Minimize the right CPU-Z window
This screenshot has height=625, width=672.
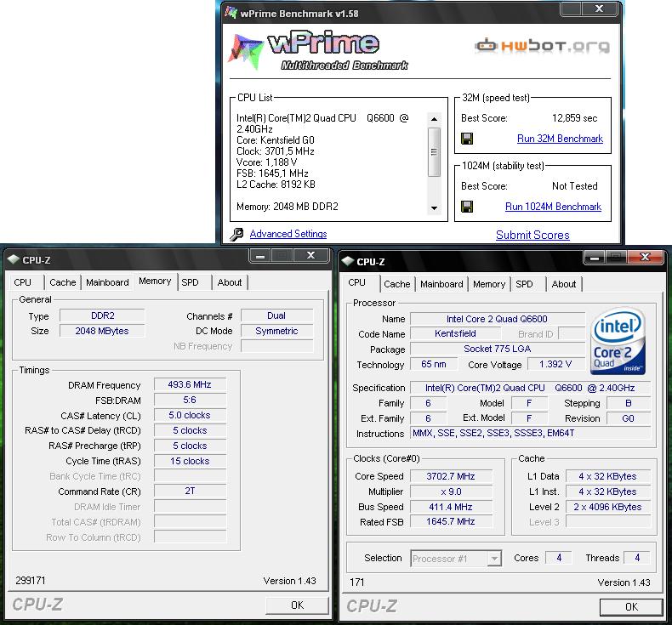coord(595,258)
